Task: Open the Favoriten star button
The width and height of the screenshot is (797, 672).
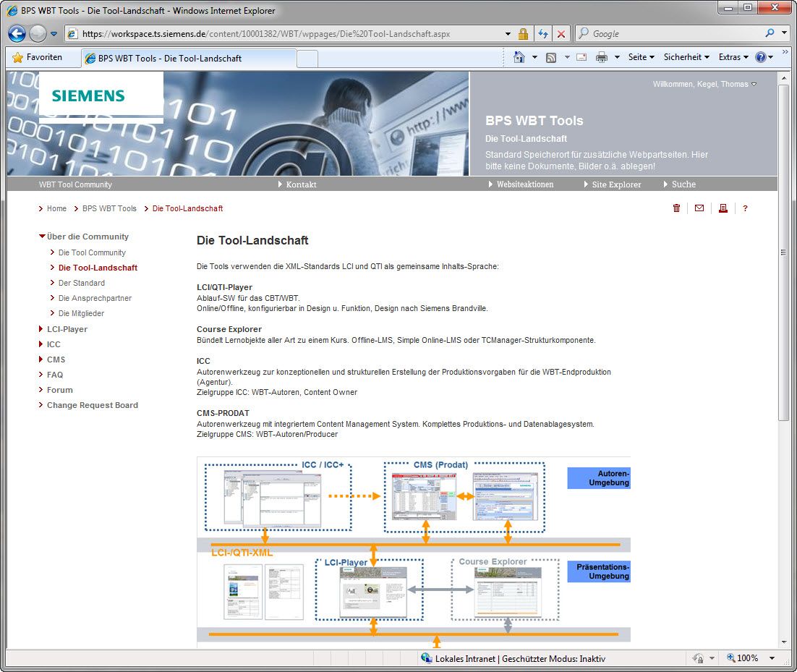Action: [38, 57]
